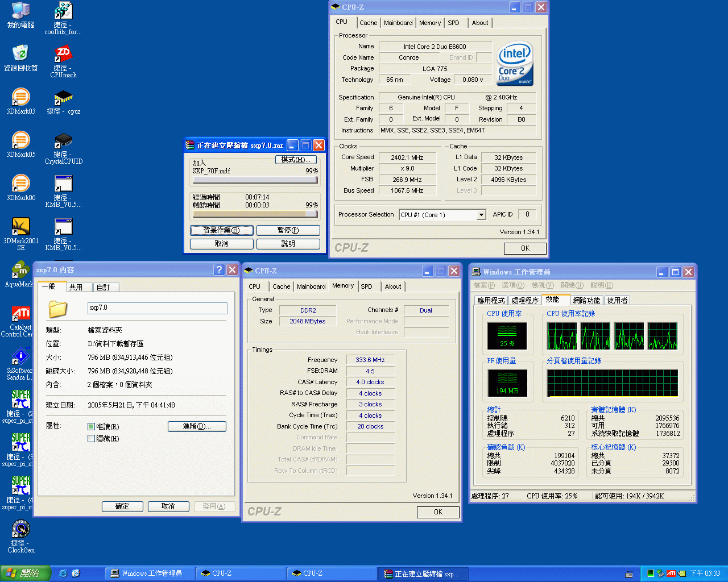The height and width of the screenshot is (582, 728).
Task: Open the My Computer desktop icon
Action: pyautogui.click(x=20, y=15)
